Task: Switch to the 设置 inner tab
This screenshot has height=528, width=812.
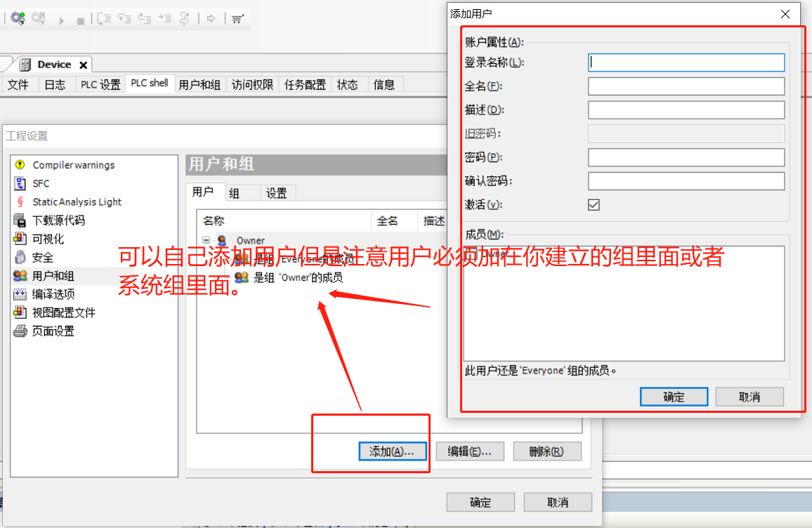Action: pos(277,193)
